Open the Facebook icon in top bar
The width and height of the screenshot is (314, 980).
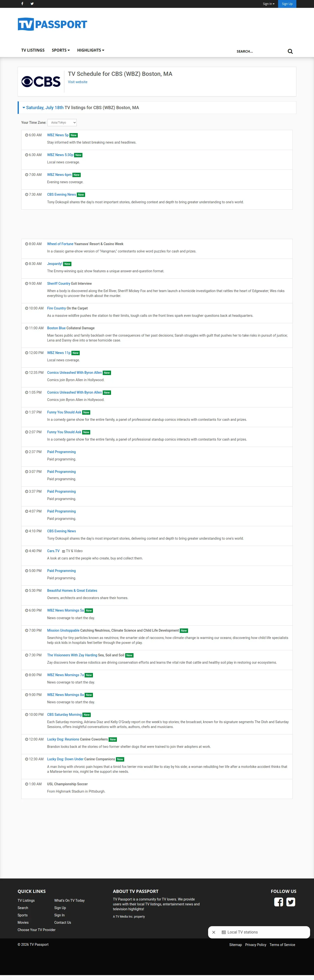[22, 4]
